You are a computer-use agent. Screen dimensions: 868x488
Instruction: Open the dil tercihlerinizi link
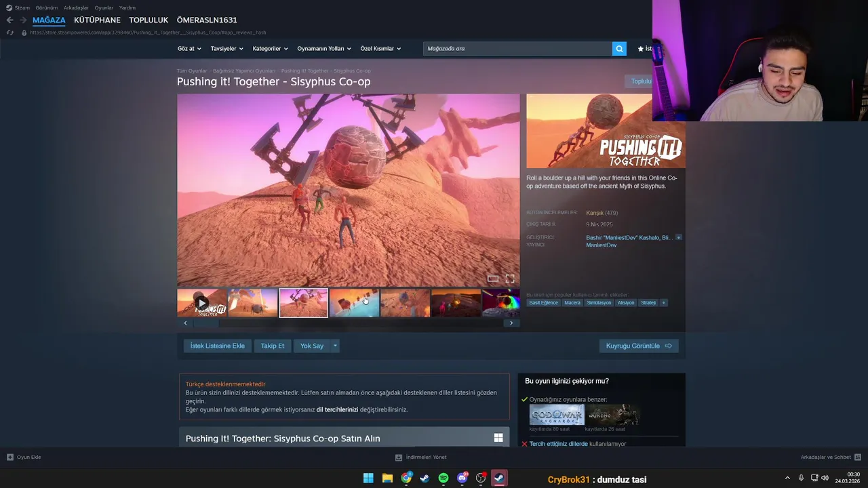[337, 409]
